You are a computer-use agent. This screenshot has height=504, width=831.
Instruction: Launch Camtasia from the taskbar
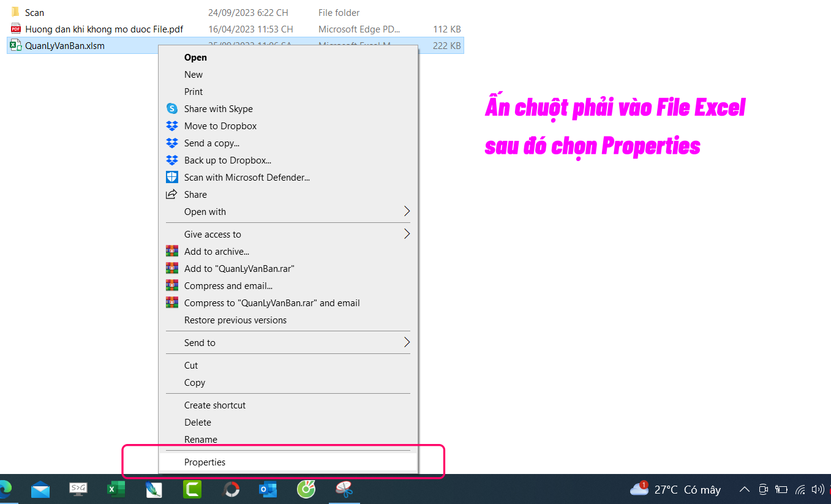pyautogui.click(x=192, y=489)
